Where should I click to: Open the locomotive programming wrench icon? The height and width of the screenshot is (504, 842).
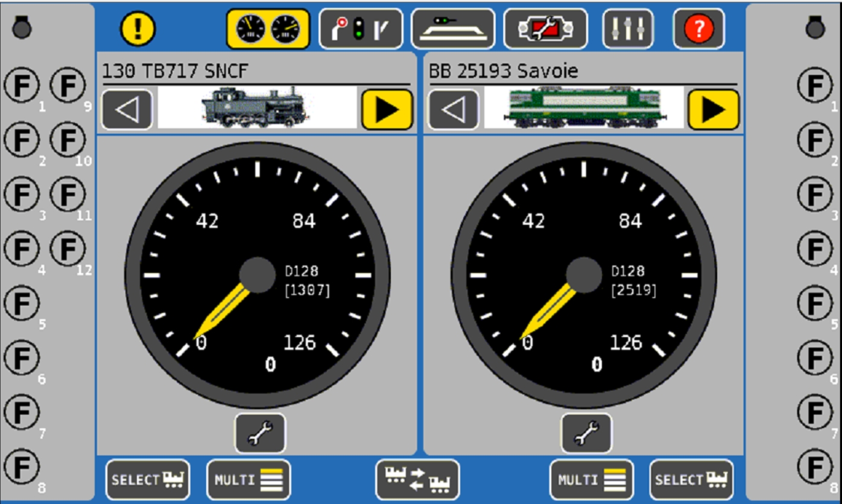(545, 28)
